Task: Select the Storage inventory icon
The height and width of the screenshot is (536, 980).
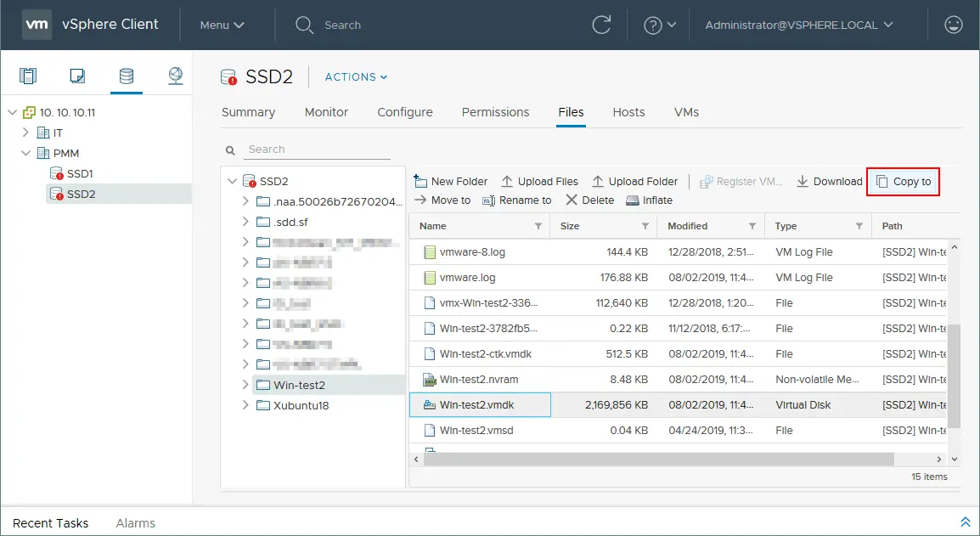Action: pyautogui.click(x=127, y=76)
